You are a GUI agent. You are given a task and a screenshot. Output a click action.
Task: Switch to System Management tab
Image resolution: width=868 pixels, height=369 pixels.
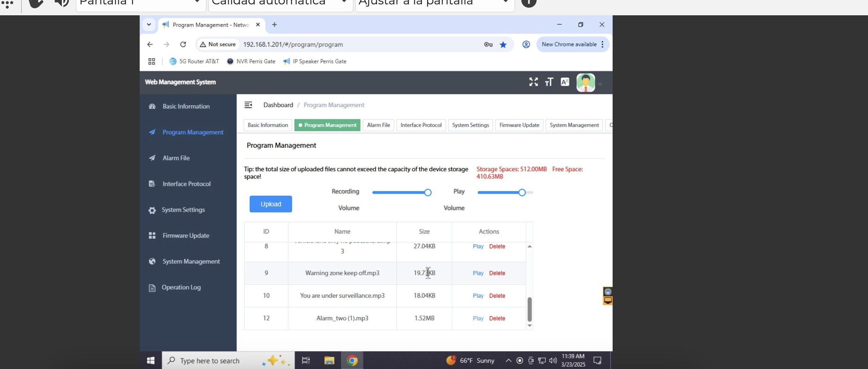[574, 125]
